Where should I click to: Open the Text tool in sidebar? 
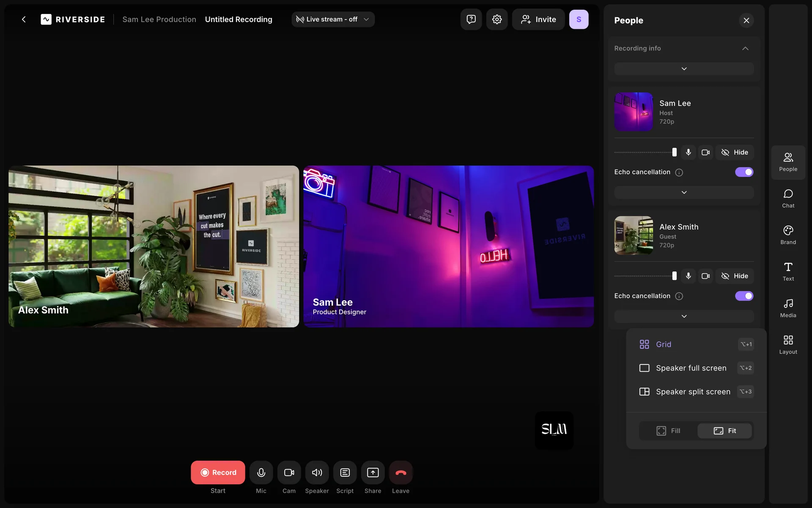[788, 272]
